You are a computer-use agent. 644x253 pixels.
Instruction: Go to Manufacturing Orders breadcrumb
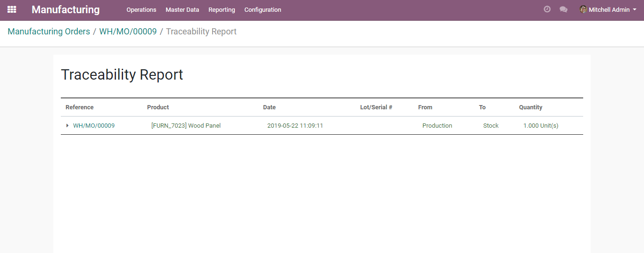(x=49, y=32)
